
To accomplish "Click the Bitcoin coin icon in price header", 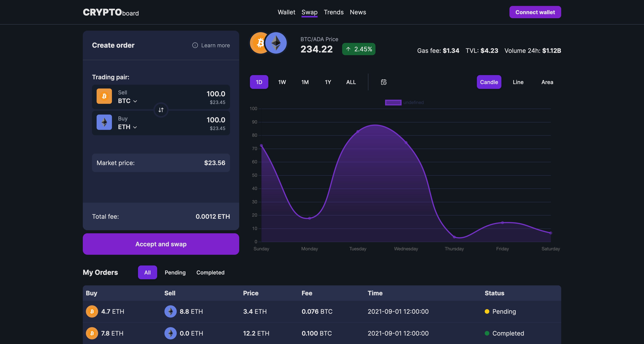I will pos(259,43).
